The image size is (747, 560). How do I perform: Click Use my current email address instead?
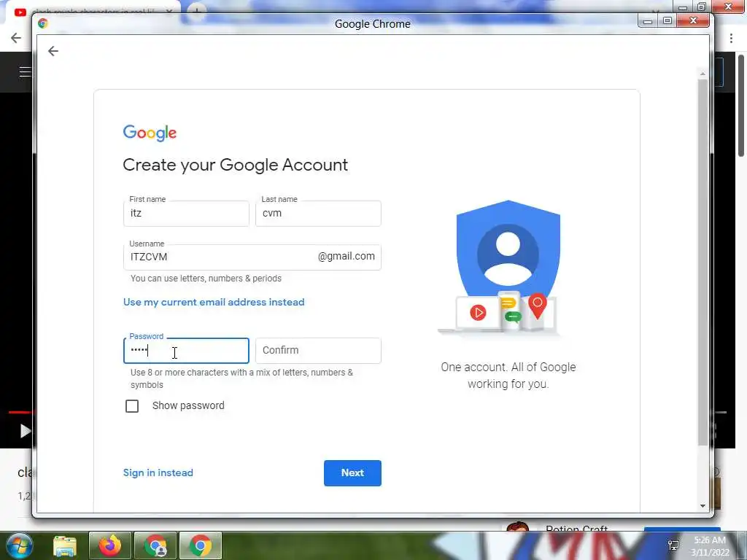pos(214,303)
